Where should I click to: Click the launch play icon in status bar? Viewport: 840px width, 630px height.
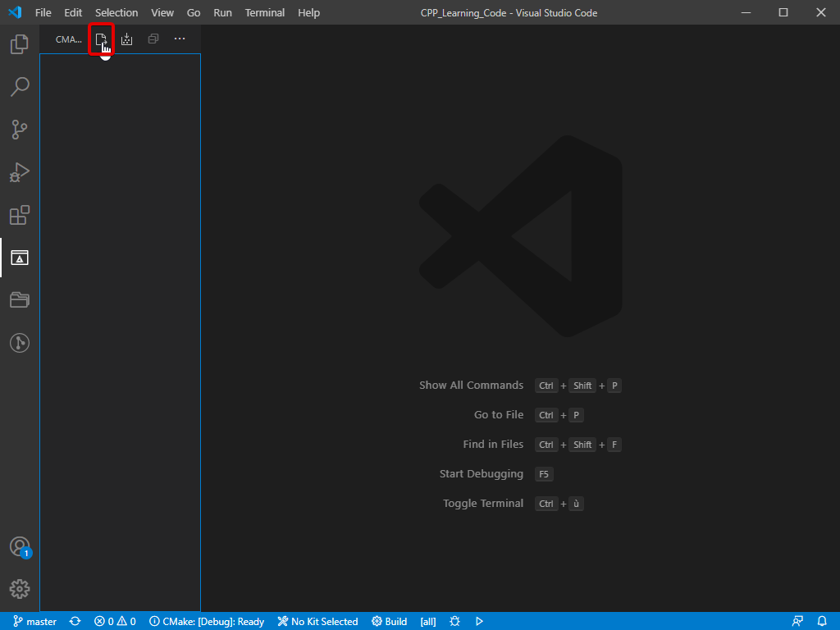(x=479, y=622)
